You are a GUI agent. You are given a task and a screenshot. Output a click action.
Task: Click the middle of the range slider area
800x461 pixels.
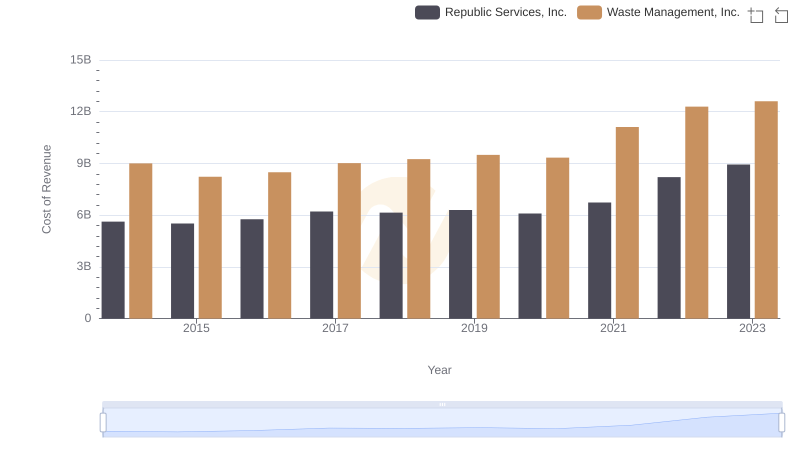click(x=442, y=423)
